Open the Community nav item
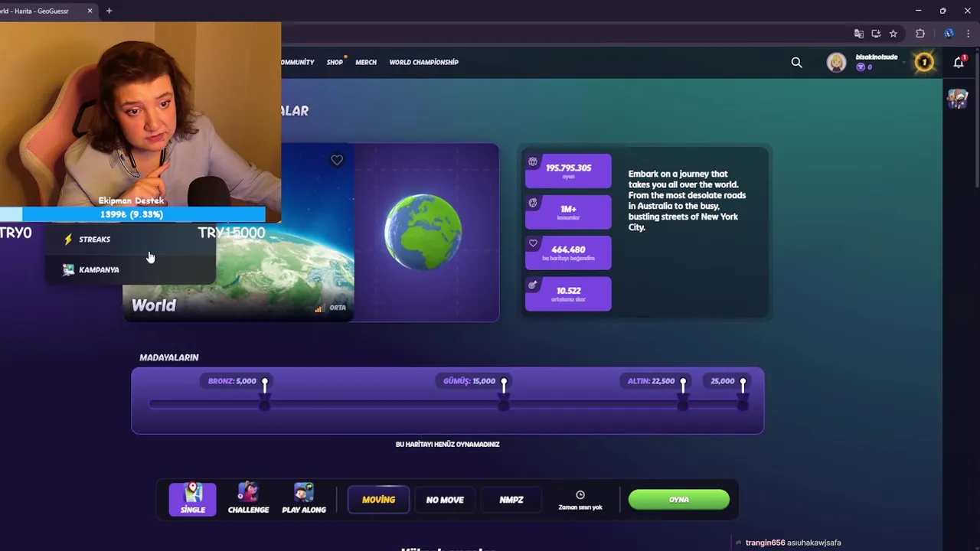The height and width of the screenshot is (551, 980). 298,62
